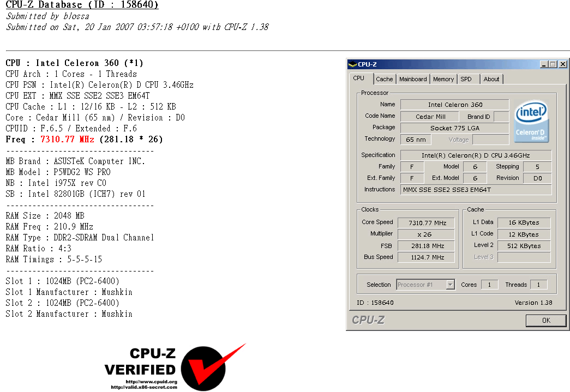570x392 pixels.
Task: Click the 'Slot 2 Manufacturer : Mushkin' line
Action: [x=69, y=314]
